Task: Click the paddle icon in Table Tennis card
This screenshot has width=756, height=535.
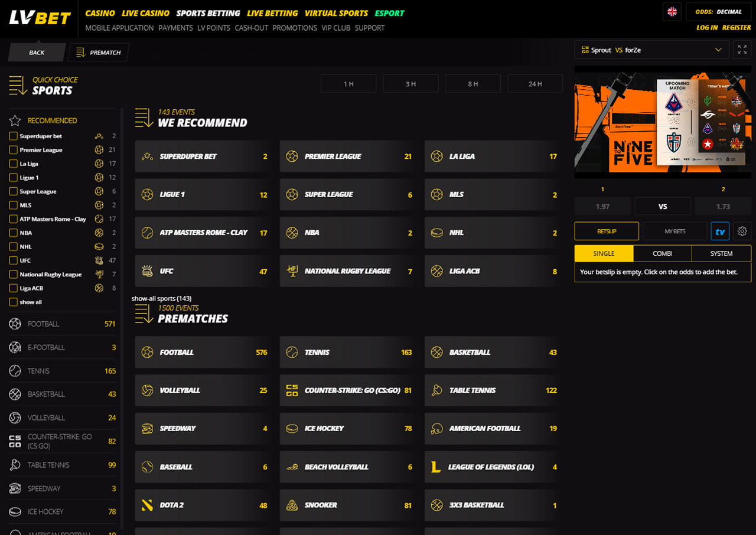Action: [x=436, y=390]
